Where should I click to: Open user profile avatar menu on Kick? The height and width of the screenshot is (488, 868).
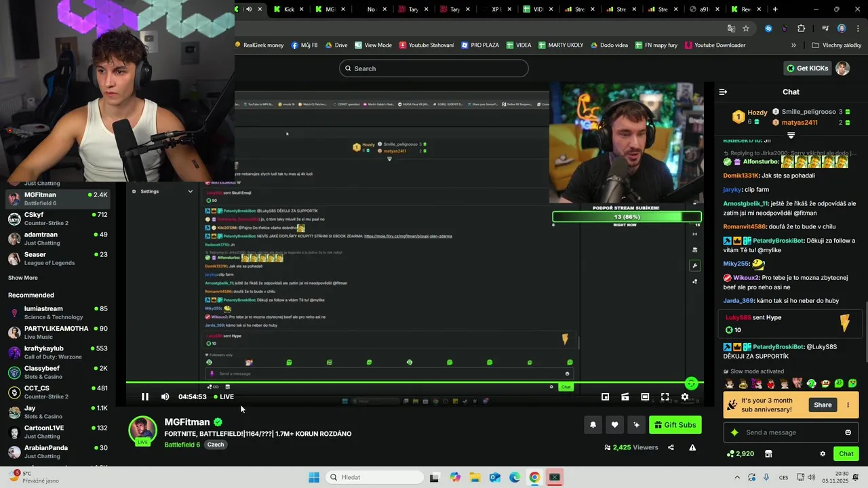coord(842,68)
